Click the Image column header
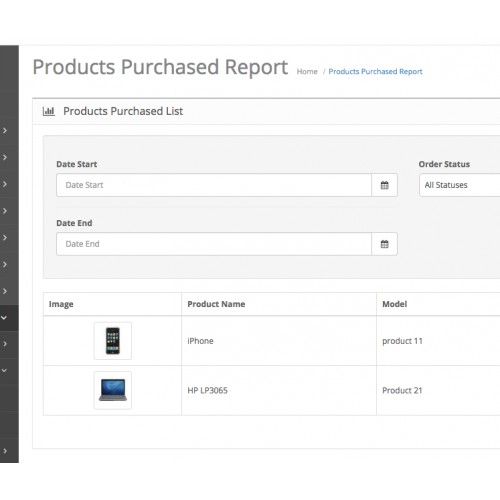The image size is (500, 500). [61, 304]
